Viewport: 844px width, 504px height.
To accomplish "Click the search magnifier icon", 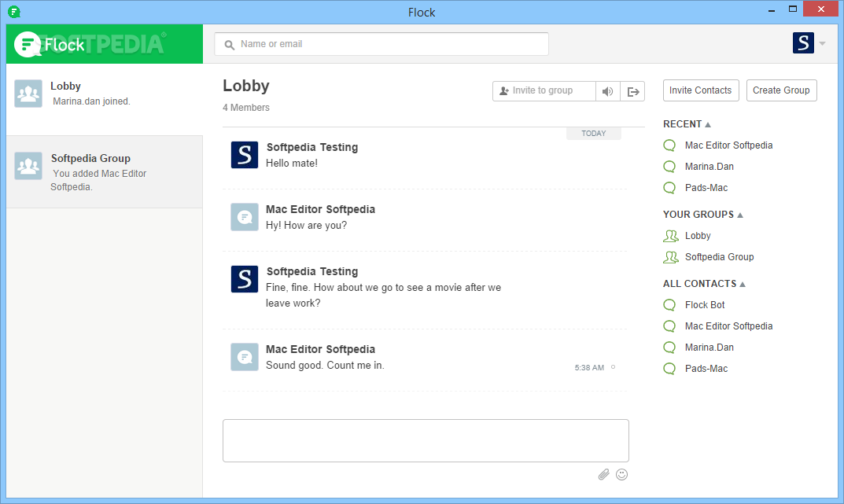I will click(x=230, y=45).
